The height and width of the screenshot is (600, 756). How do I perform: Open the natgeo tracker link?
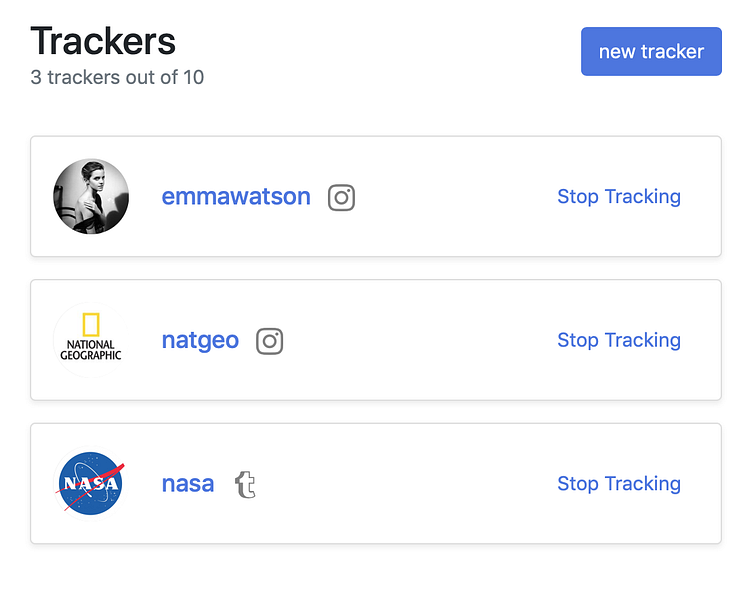pos(200,341)
